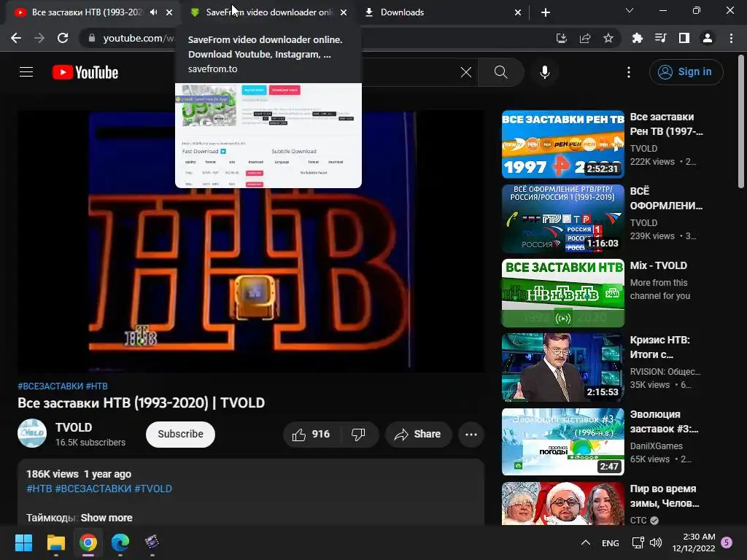Switch to the SaveFrom video downloader tab
This screenshot has width=747, height=560.
268,12
